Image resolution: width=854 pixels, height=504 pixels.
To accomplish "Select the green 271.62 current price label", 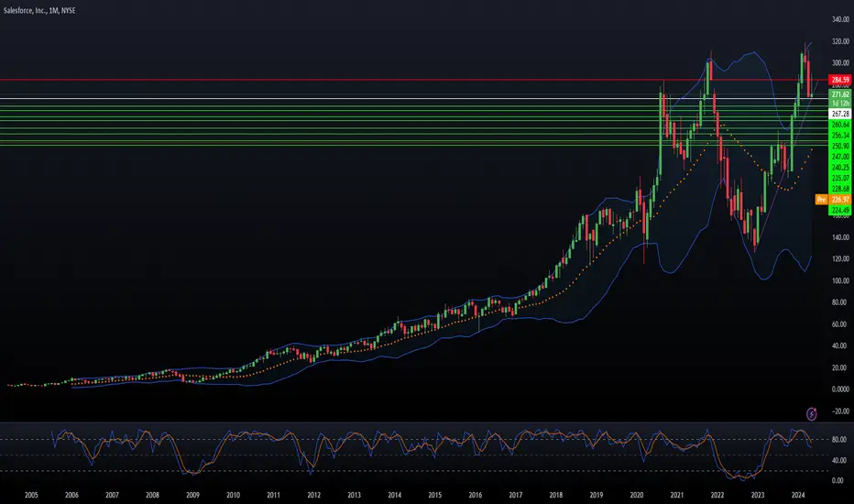I will pyautogui.click(x=840, y=94).
